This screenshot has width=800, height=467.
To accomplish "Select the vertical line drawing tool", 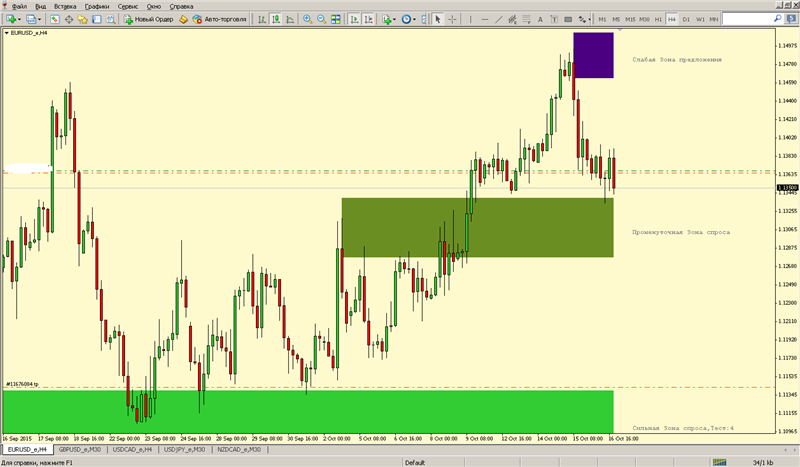I will click(470, 19).
